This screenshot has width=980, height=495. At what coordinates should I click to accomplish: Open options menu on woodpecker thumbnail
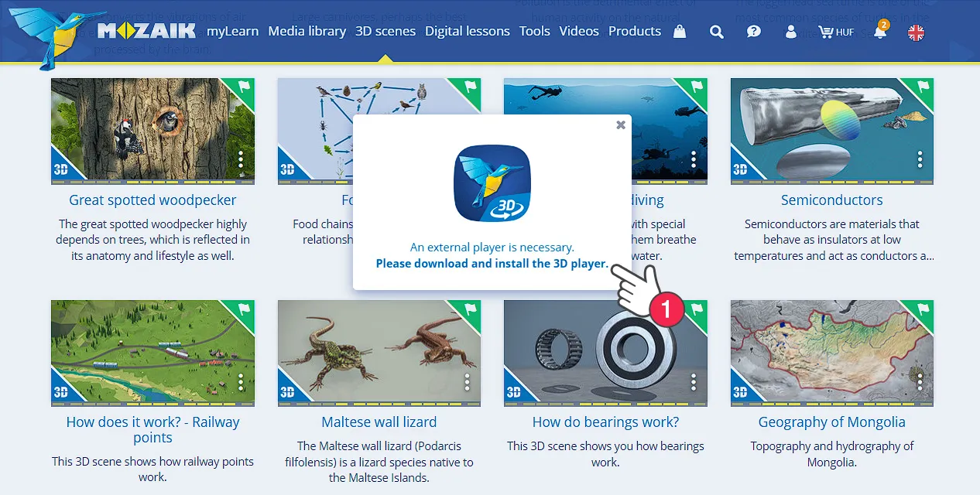pos(241,159)
